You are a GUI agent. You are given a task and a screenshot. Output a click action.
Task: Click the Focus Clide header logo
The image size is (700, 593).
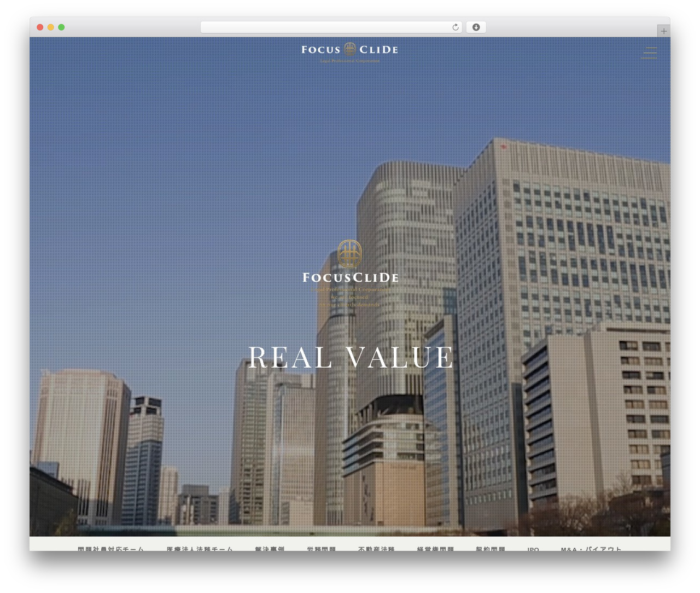(x=349, y=52)
